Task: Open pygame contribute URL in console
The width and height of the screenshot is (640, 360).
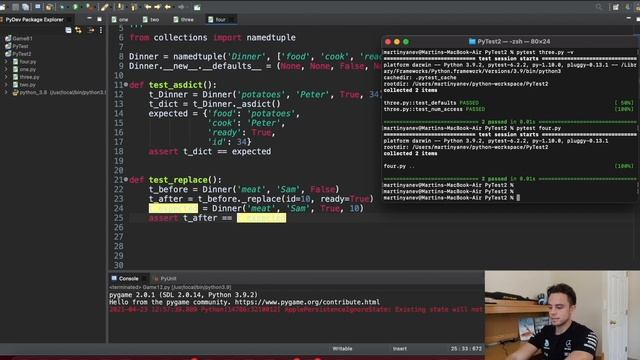Action: coord(307,302)
